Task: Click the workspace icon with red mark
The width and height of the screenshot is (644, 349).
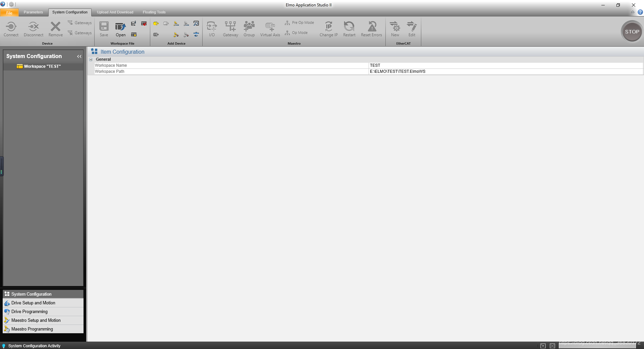Action: coord(144,23)
